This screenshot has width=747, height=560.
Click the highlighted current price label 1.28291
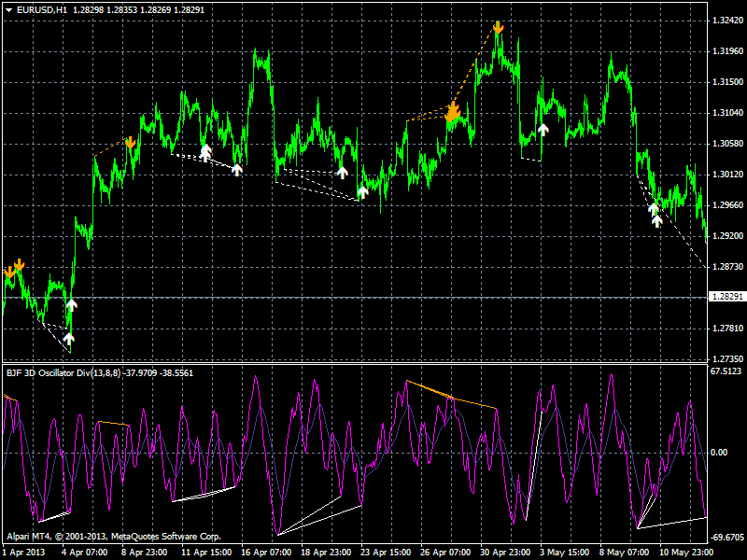tap(727, 297)
